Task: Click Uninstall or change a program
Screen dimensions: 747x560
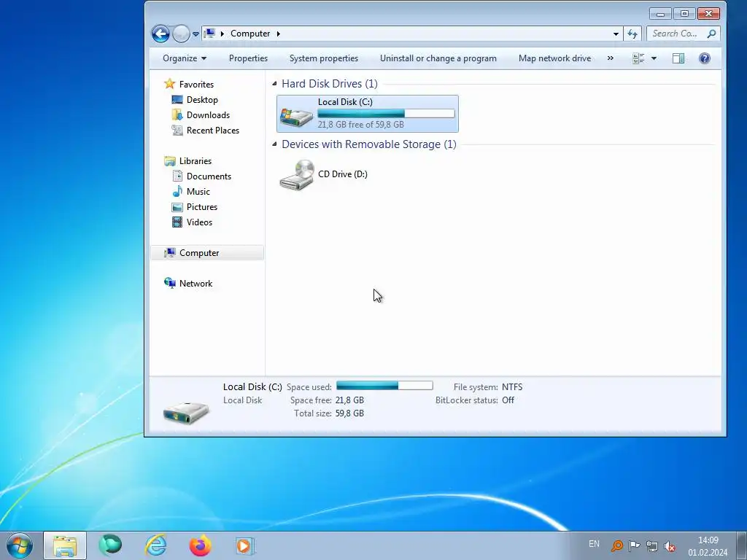Action: pyautogui.click(x=438, y=58)
